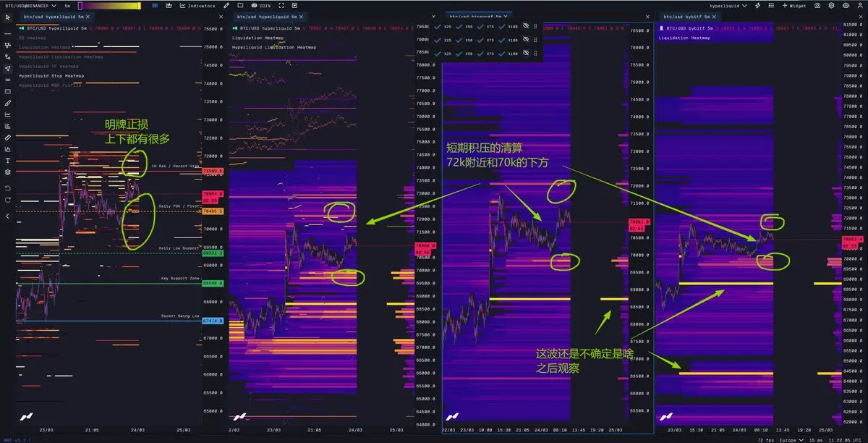
Task: Select the volume profile range tool
Action: pyautogui.click(x=8, y=126)
